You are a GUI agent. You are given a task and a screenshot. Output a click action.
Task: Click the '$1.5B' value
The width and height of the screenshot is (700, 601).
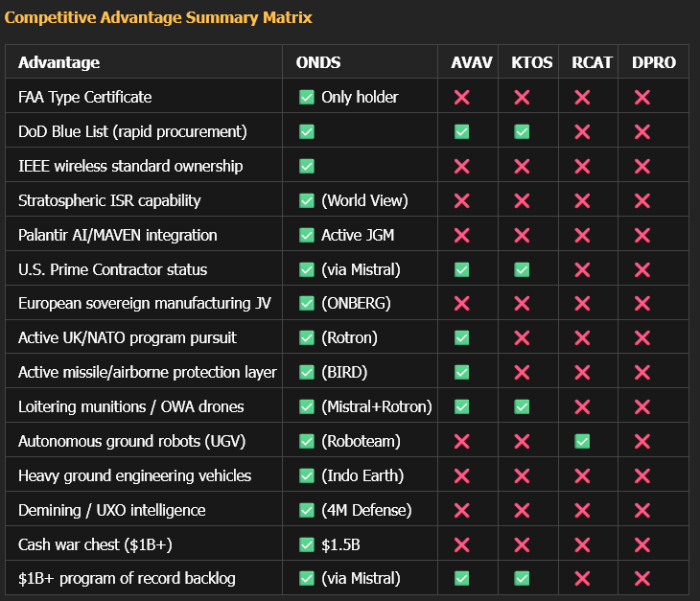pos(340,544)
